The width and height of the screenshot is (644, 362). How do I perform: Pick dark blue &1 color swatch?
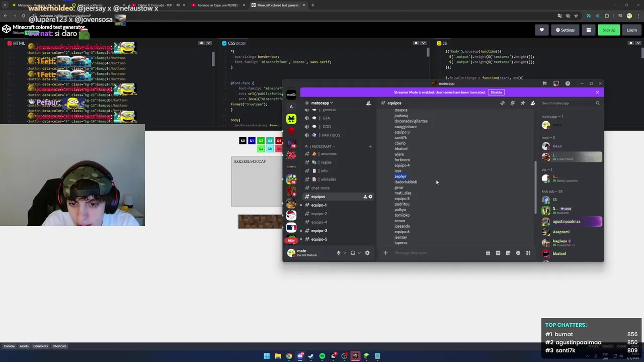tap(252, 141)
